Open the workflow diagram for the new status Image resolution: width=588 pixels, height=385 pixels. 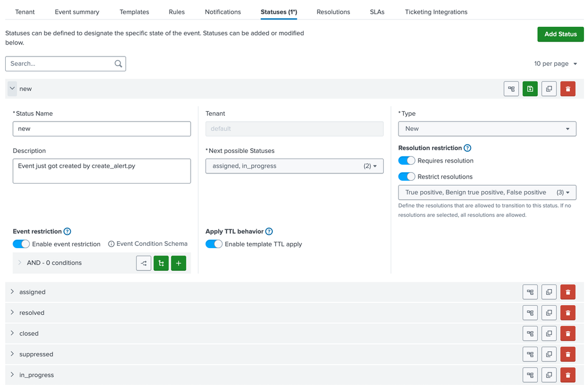[511, 88]
